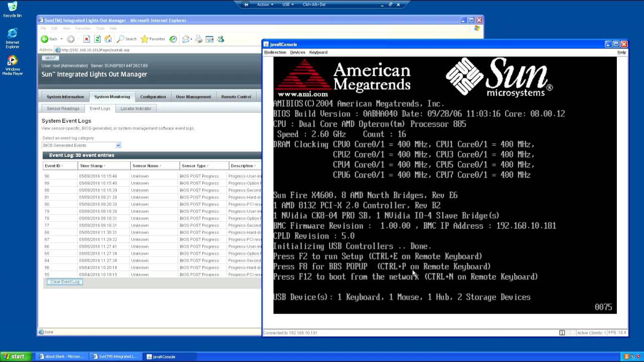Switch to the Sun(TM) Integrated taskbar button
Viewport: 644px width, 362px height.
click(115, 356)
